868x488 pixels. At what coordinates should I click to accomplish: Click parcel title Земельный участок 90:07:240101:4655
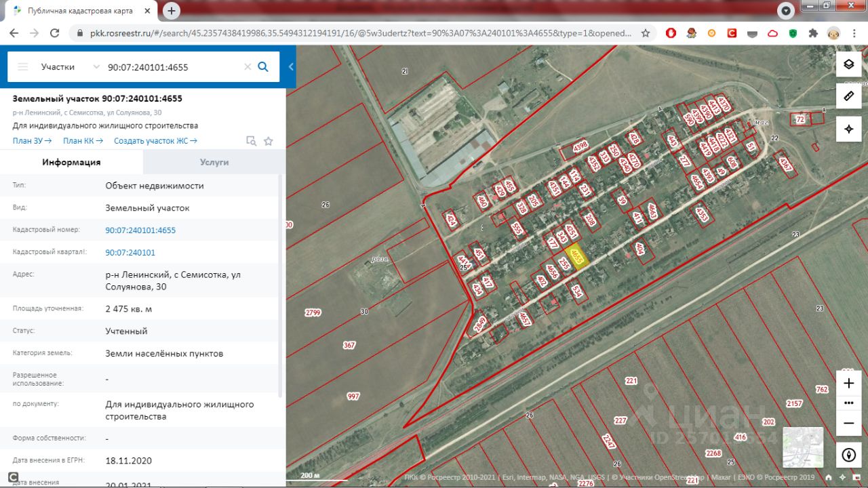[97, 99]
